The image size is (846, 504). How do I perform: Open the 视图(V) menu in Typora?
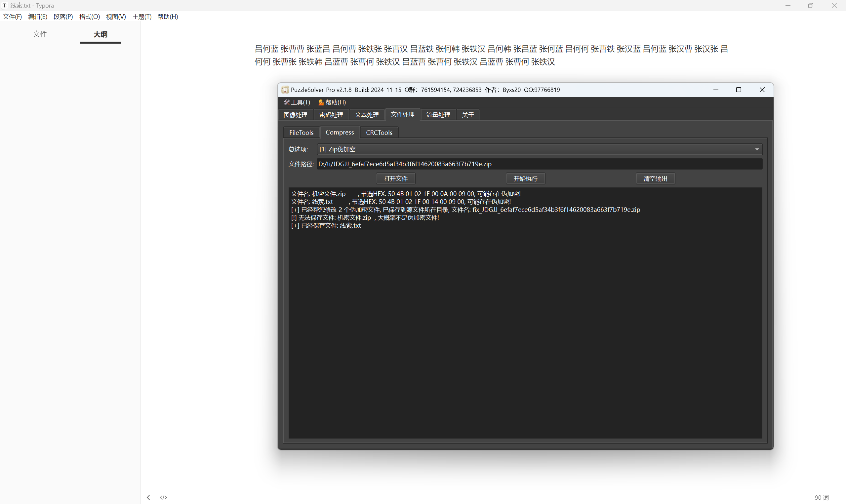click(116, 17)
